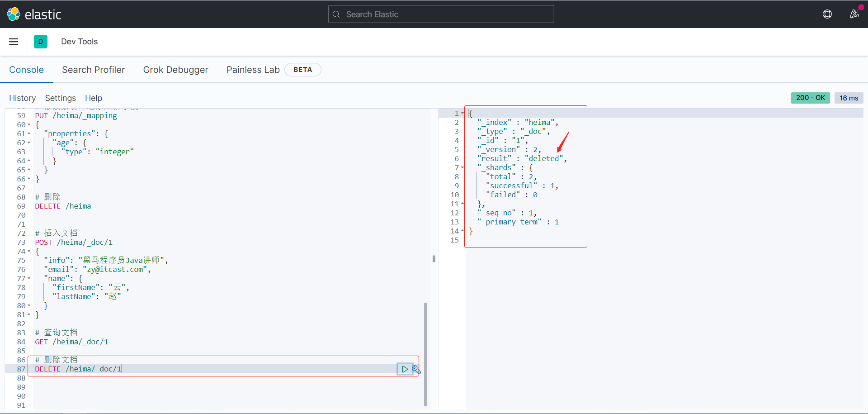Image resolution: width=868 pixels, height=414 pixels.
Task: Click the space avatar labeled D
Action: tap(41, 42)
